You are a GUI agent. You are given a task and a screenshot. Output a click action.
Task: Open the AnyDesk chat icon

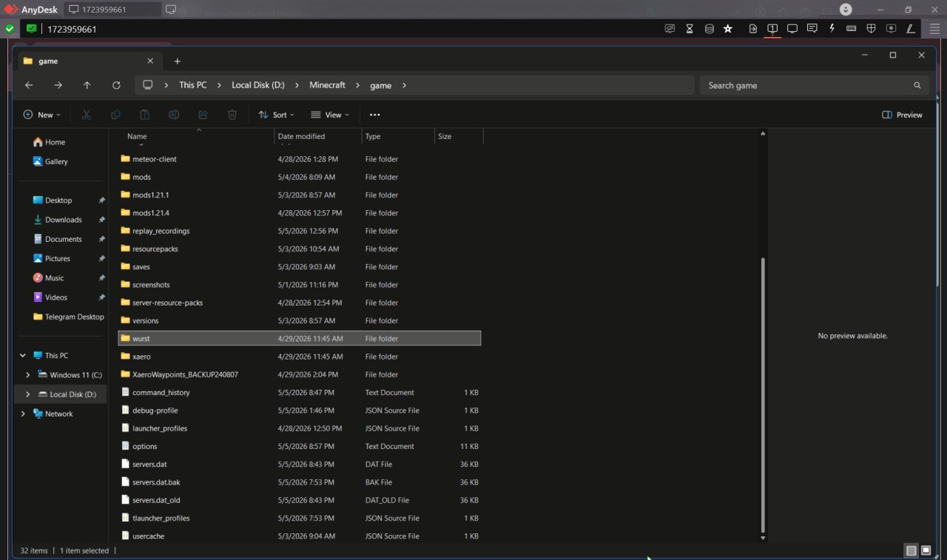[812, 29]
